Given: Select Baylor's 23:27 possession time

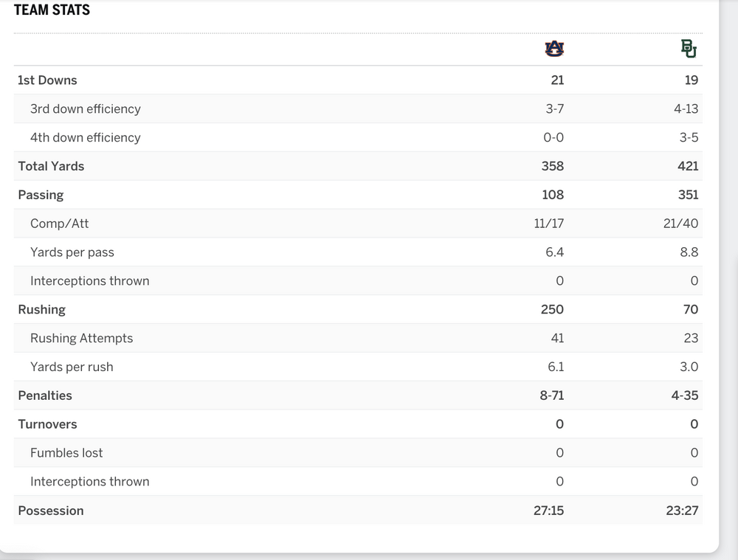Looking at the screenshot, I should tap(682, 511).
